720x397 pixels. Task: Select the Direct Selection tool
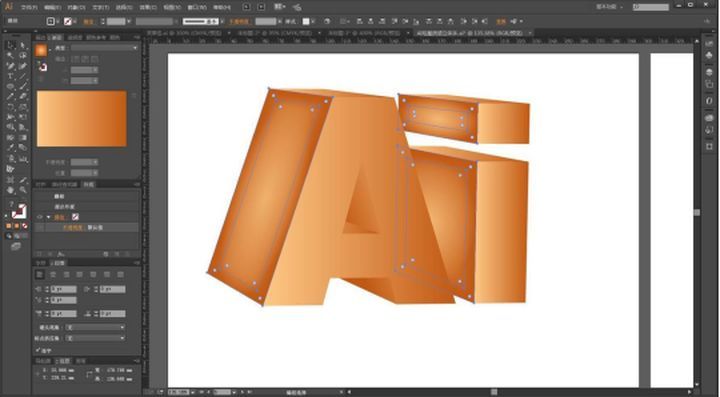click(23, 45)
